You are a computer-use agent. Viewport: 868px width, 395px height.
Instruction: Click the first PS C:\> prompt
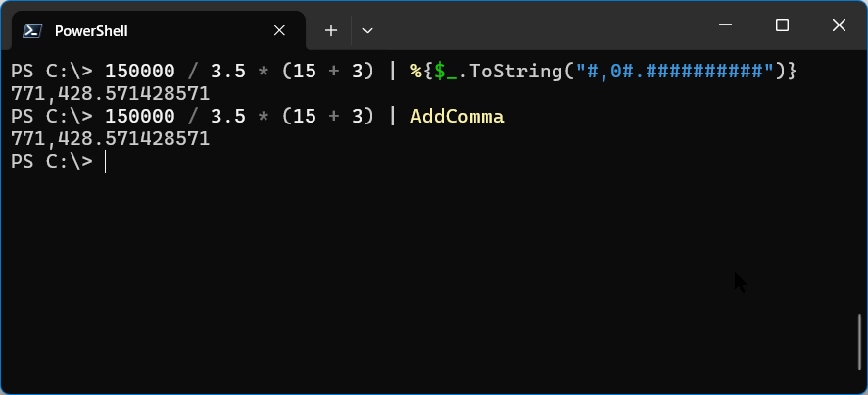tap(52, 71)
